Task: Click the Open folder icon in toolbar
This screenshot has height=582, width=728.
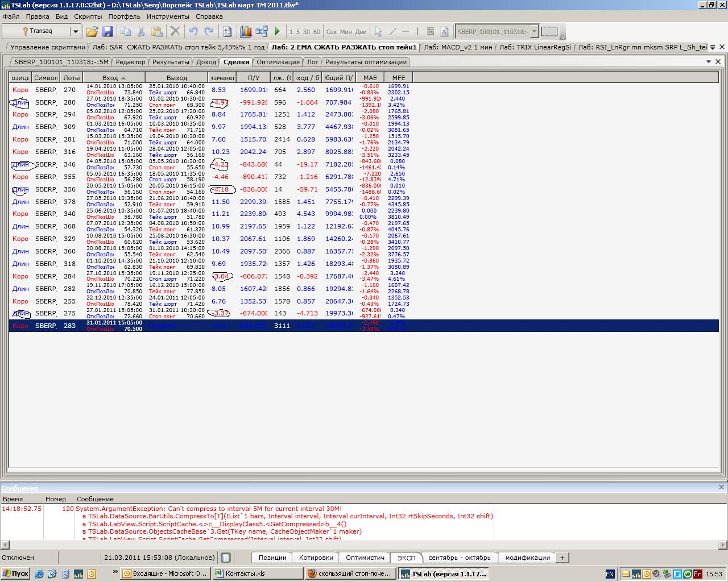Action: pos(92,32)
